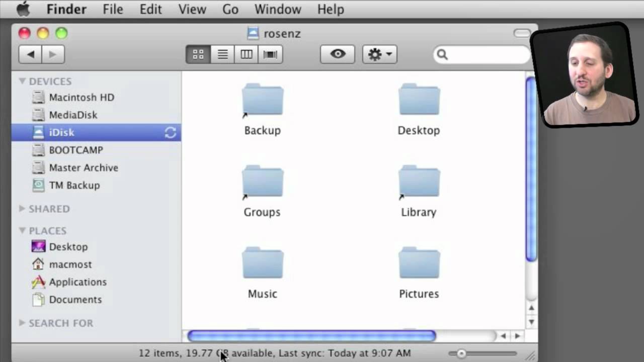
Task: Open the Action gear dropdown menu
Action: click(x=380, y=54)
